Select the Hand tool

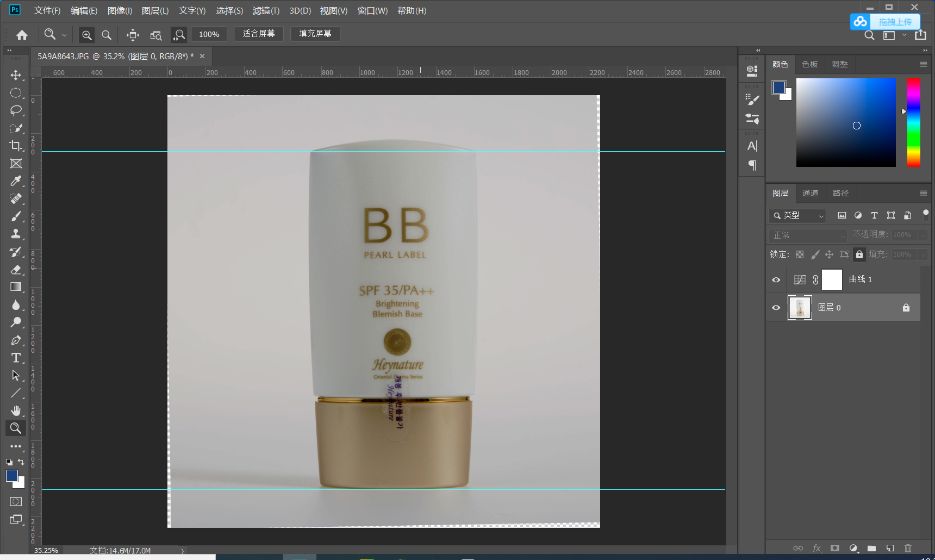click(16, 411)
